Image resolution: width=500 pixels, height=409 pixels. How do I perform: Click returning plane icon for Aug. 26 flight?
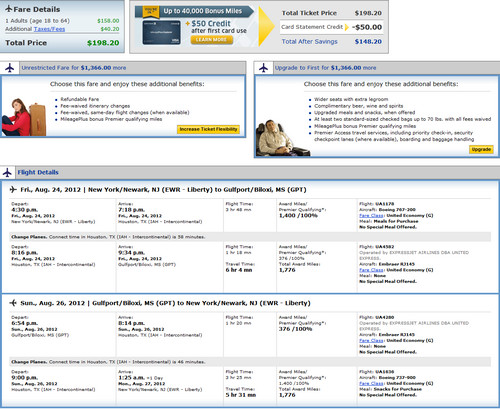click(13, 303)
